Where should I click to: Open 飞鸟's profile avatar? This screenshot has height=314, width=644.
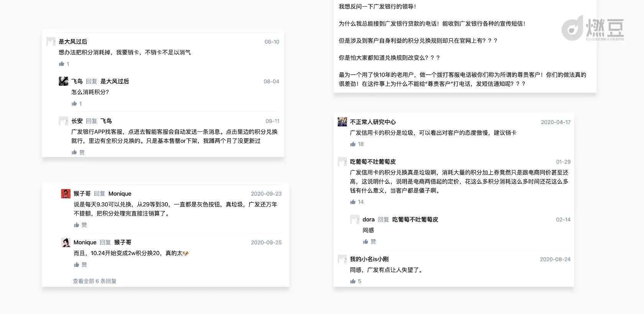pos(64,81)
